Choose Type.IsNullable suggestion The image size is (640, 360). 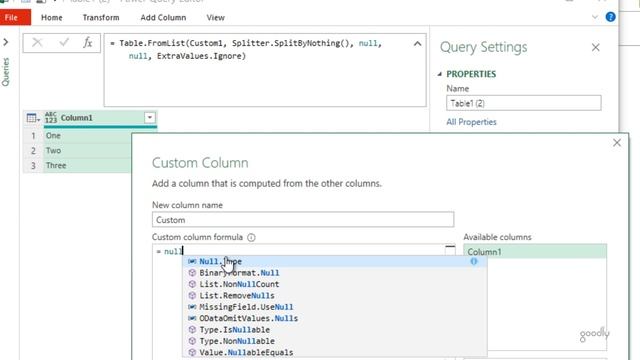click(x=334, y=330)
